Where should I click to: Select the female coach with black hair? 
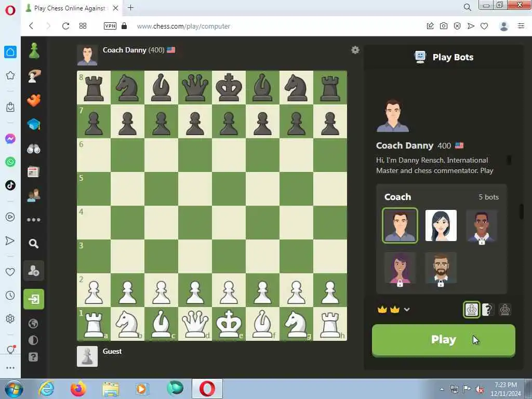click(441, 225)
